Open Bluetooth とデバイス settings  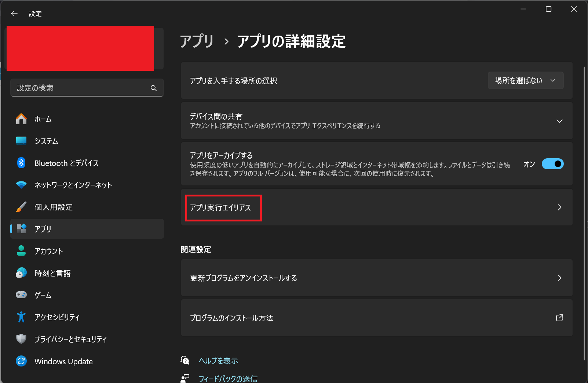(87, 163)
